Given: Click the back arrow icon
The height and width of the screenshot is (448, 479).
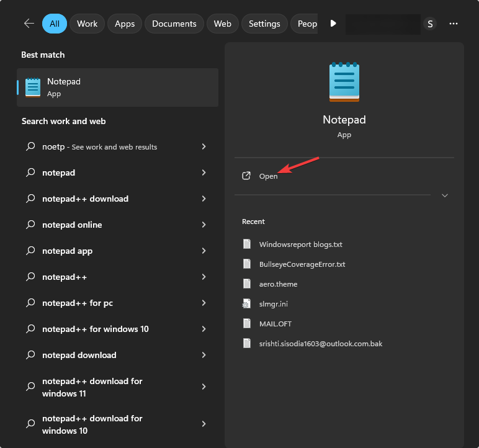Looking at the screenshot, I should [29, 24].
